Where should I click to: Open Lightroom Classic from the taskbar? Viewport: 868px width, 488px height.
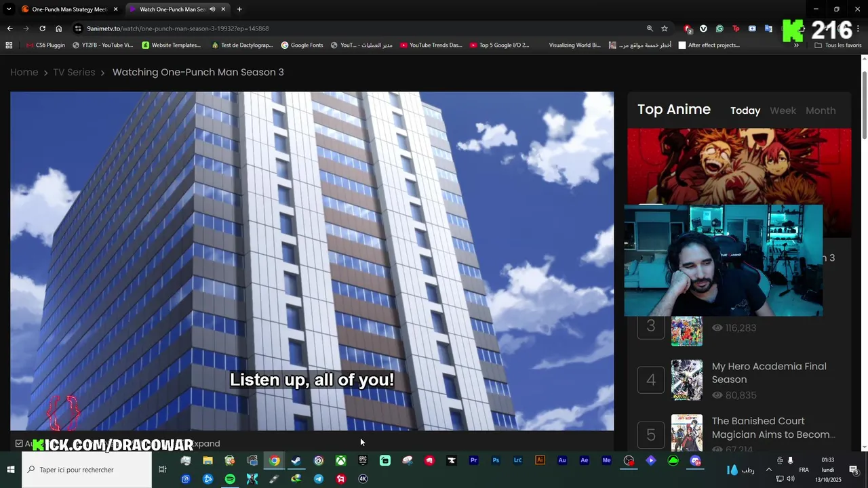tap(517, 461)
